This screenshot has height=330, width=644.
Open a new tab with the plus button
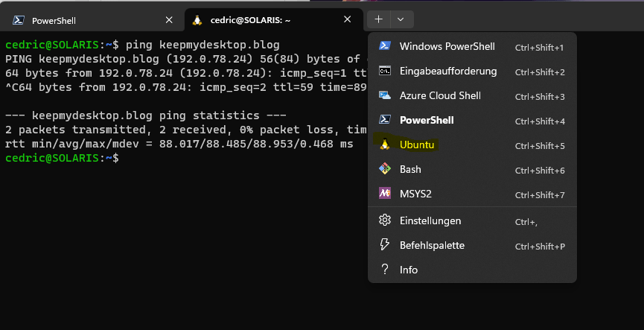point(379,19)
